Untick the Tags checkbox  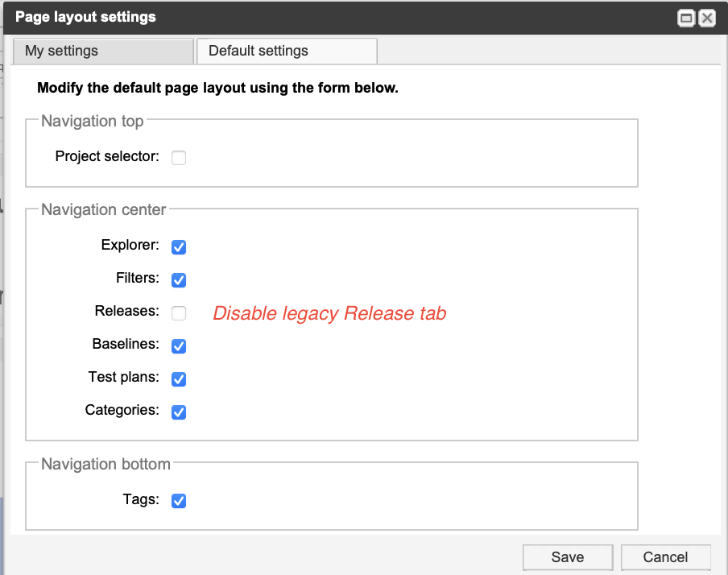coord(179,501)
